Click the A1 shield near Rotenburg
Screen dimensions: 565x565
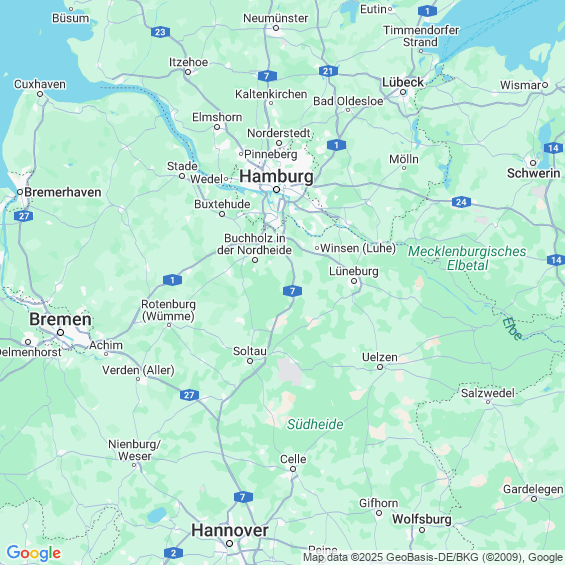tap(172, 280)
